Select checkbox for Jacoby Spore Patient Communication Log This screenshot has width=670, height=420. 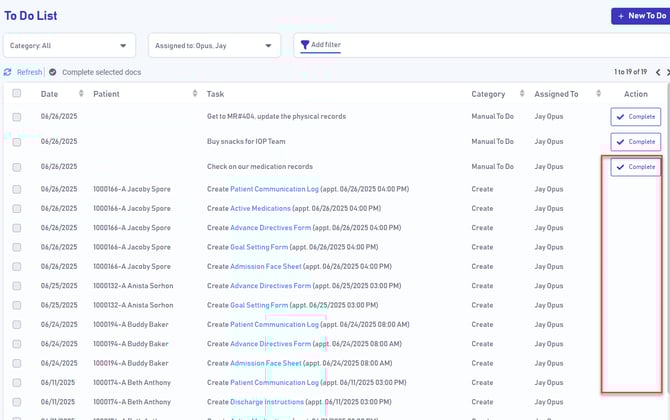pyautogui.click(x=17, y=189)
